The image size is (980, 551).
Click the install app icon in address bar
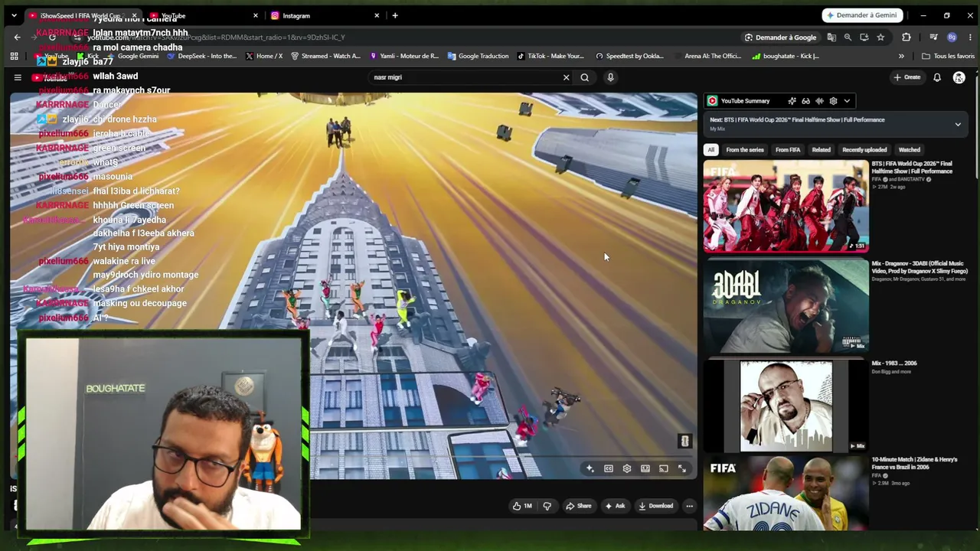point(864,37)
